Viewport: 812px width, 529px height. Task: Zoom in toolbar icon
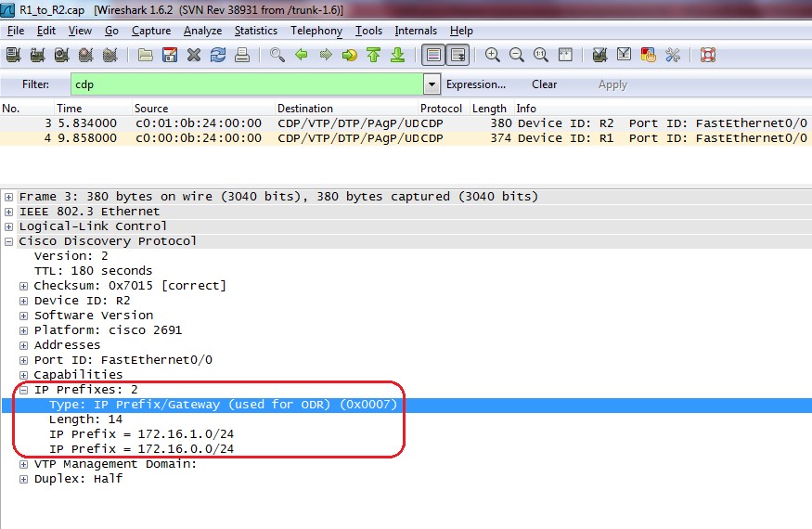coord(493,55)
